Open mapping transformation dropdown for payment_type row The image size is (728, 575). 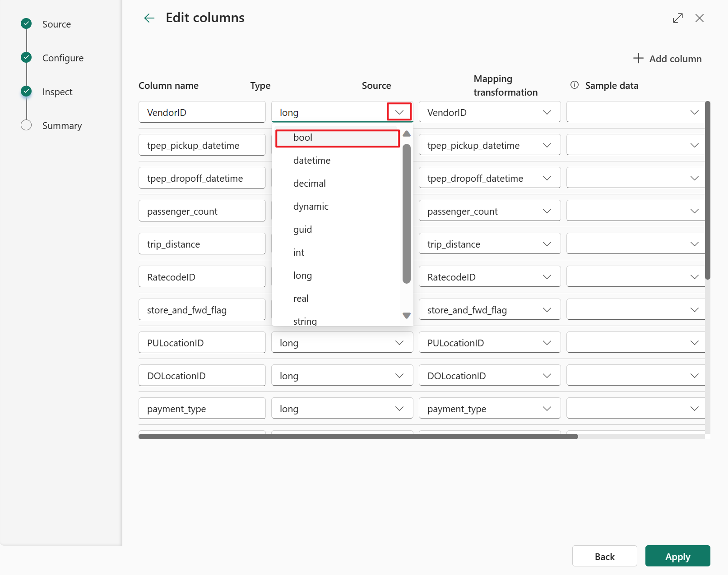click(635, 408)
